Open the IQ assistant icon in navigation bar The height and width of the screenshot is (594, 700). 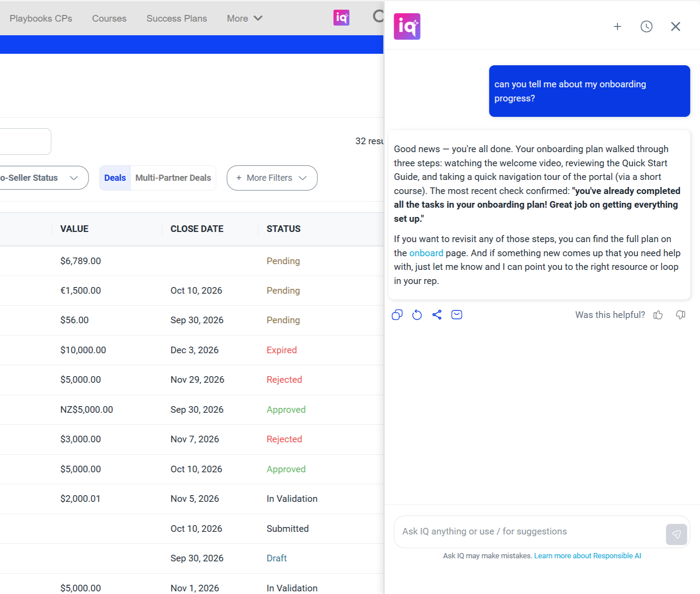point(341,18)
